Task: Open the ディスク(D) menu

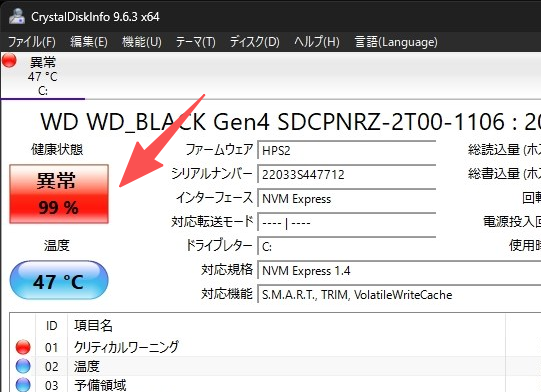Action: (x=255, y=42)
